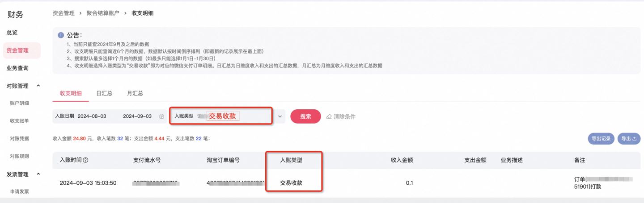Image resolution: width=644 pixels, height=203 pixels.
Task: Click the 聚合结算账户 breadcrumb link
Action: pos(103,13)
